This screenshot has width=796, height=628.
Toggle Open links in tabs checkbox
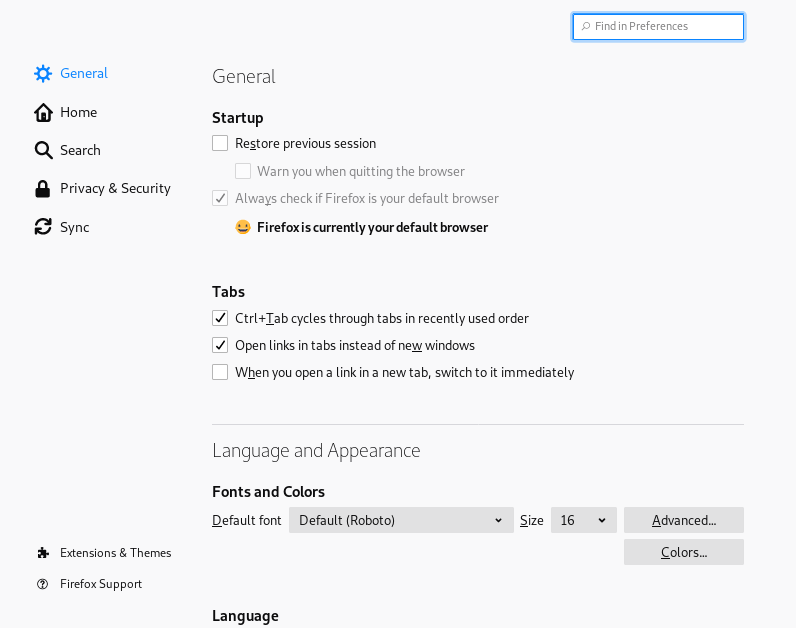220,345
